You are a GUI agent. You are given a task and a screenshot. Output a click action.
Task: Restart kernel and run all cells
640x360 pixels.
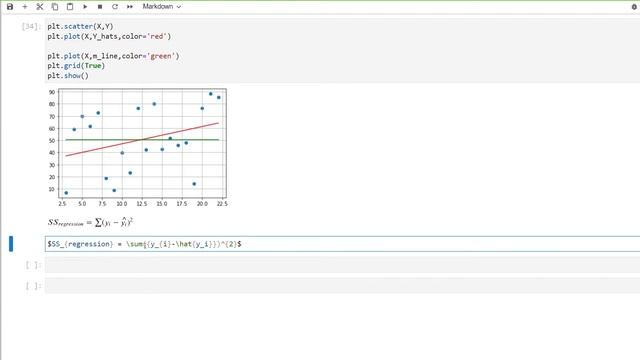(130, 7)
